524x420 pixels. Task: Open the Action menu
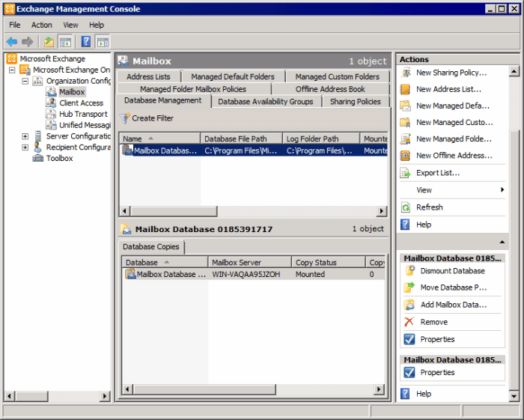tap(42, 25)
